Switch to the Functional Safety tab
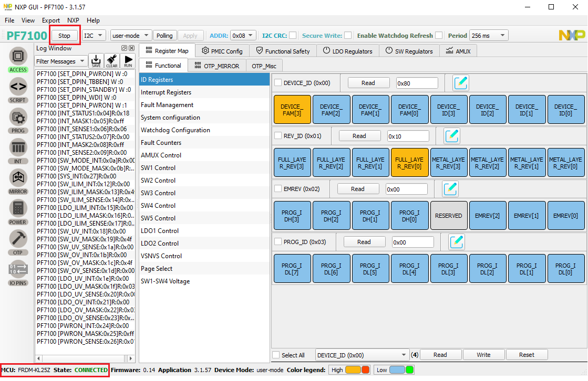The width and height of the screenshot is (588, 381). pyautogui.click(x=282, y=51)
